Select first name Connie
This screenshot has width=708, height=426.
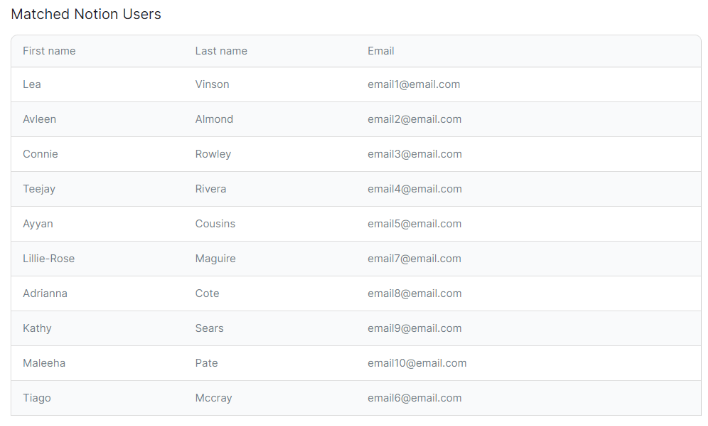[x=41, y=154]
